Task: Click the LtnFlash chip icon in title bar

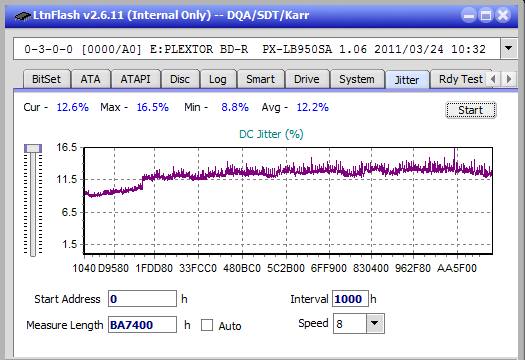Action: (x=22, y=16)
